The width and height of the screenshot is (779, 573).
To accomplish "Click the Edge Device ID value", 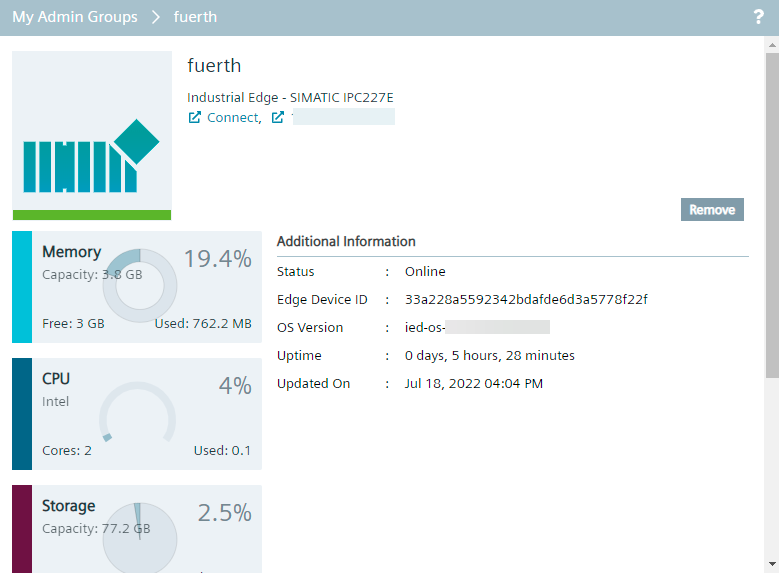I will pyautogui.click(x=526, y=300).
